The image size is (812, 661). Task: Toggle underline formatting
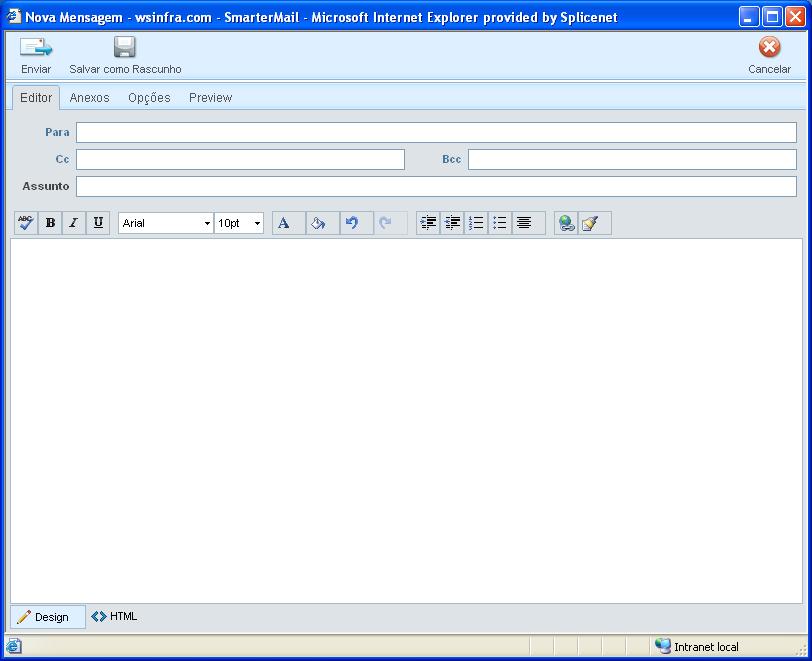coord(98,223)
